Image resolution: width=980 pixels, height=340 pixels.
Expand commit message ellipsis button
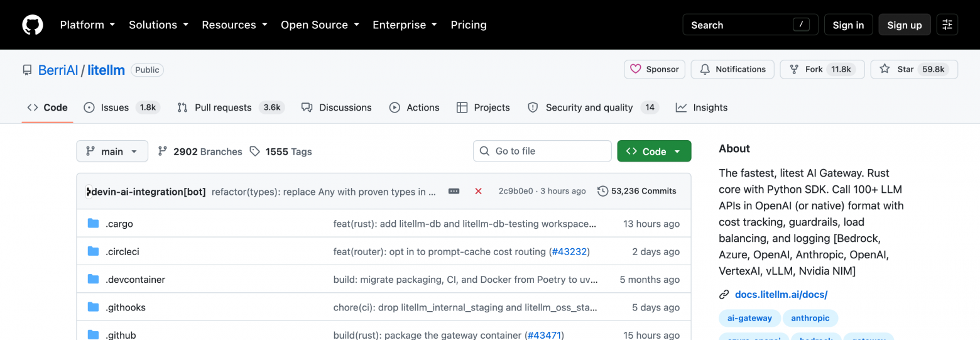coord(454,191)
